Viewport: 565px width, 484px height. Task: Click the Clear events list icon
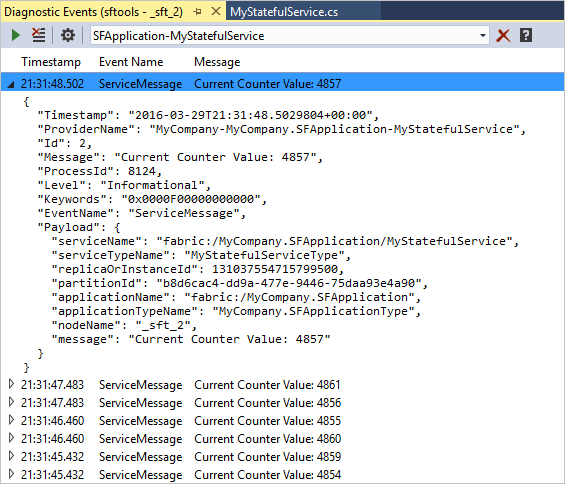tap(39, 35)
